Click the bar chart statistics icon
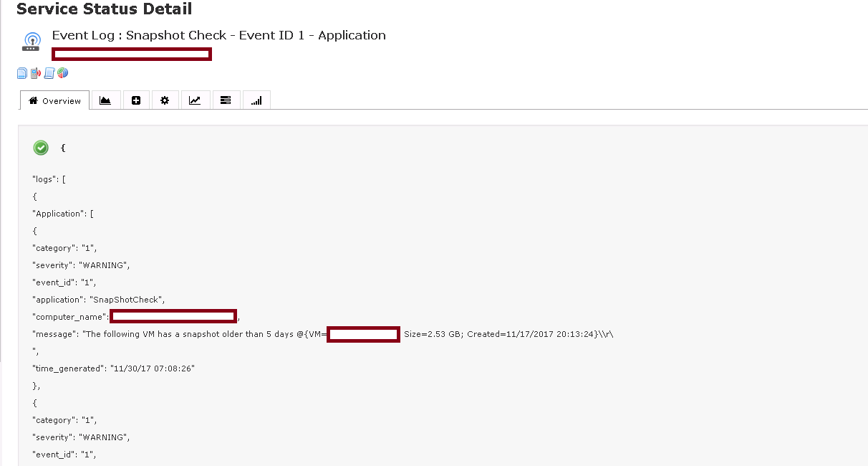Image resolution: width=868 pixels, height=466 pixels. click(256, 100)
